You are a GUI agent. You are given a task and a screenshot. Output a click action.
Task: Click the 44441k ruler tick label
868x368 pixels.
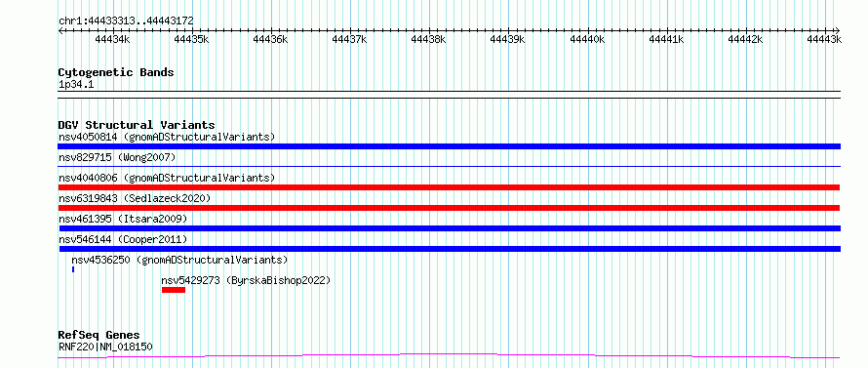coord(666,39)
